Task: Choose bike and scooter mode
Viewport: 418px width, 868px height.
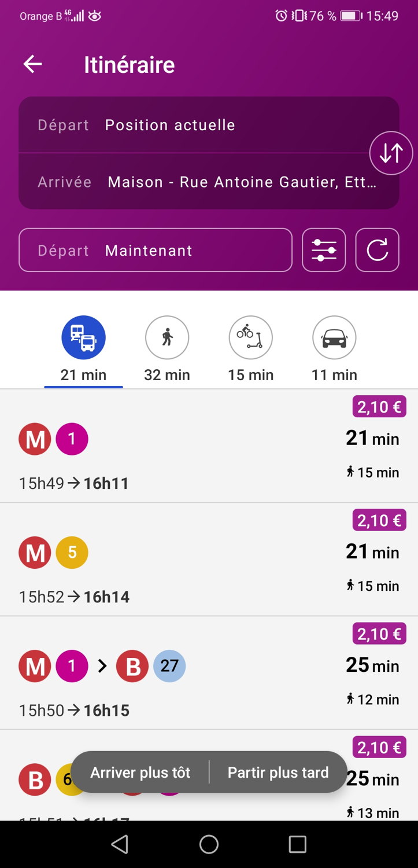Action: tap(250, 338)
